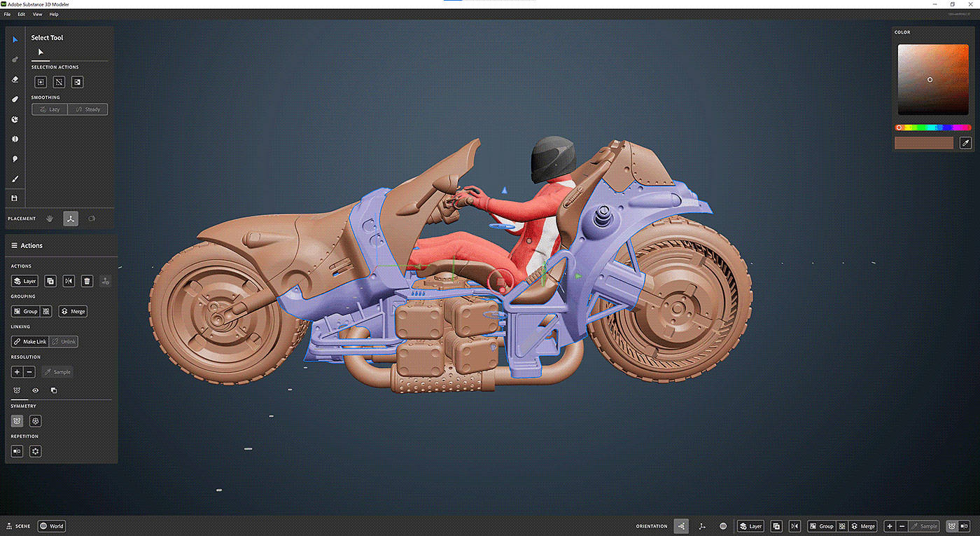Click the Make Link button

click(30, 342)
